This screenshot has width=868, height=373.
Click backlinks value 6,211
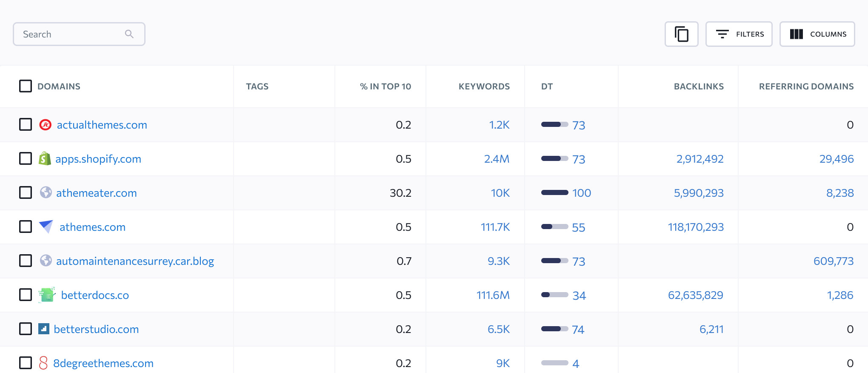pos(711,329)
